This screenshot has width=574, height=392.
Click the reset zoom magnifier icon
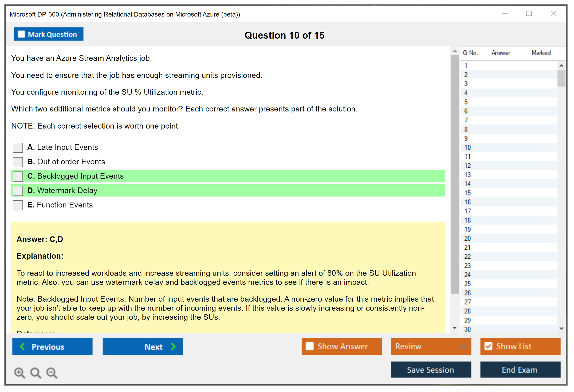(x=36, y=373)
